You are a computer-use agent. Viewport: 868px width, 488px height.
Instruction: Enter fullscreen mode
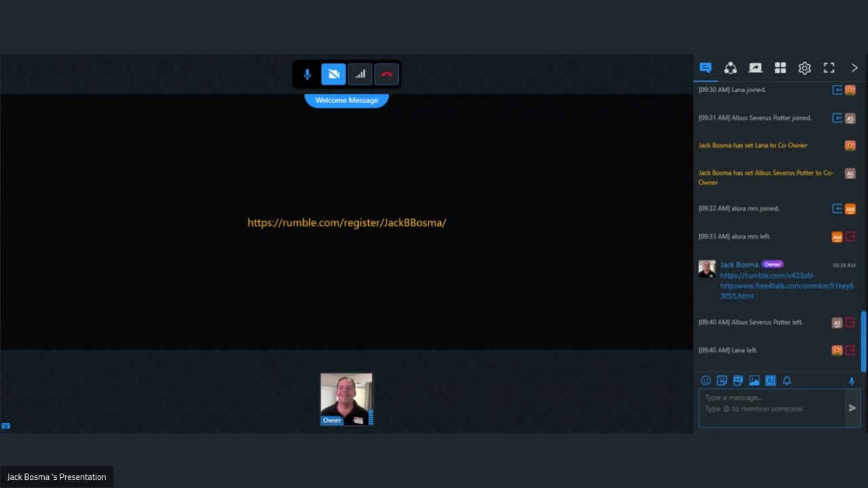point(829,68)
